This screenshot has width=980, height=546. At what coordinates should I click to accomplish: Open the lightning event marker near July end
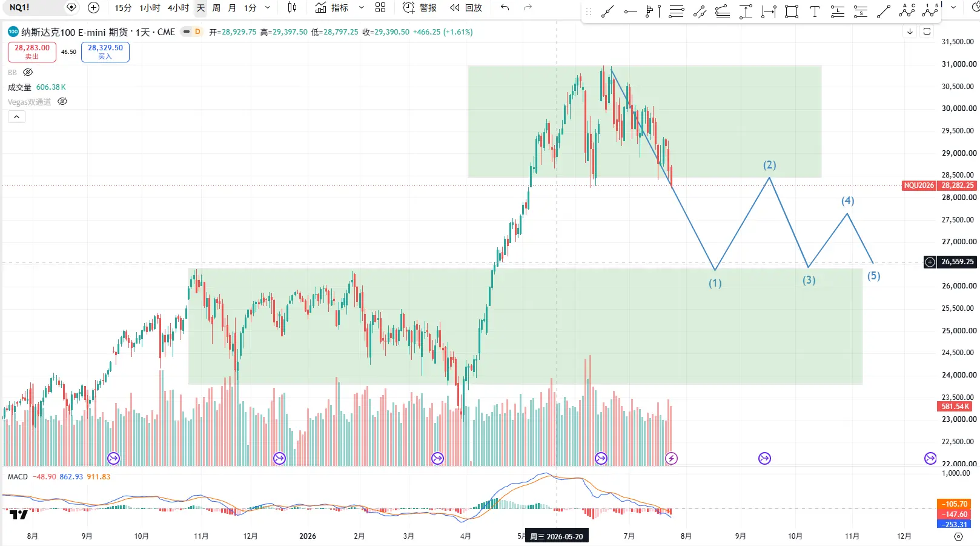(671, 458)
